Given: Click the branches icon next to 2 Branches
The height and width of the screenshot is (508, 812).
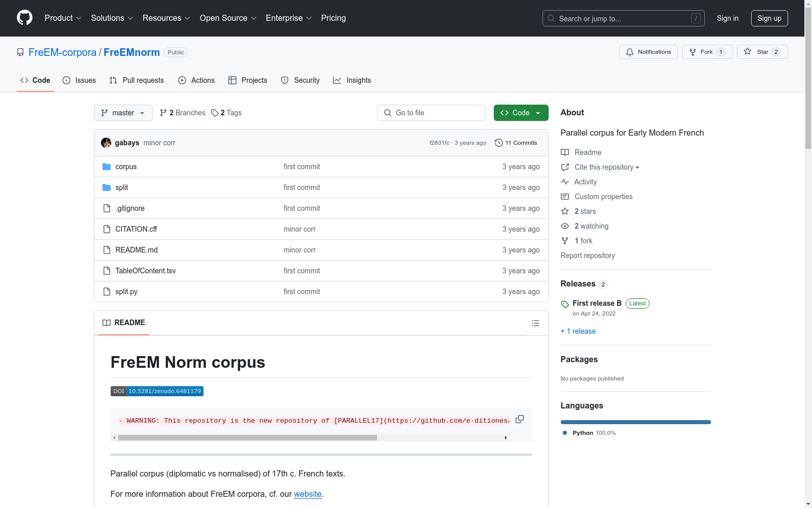Looking at the screenshot, I should coord(163,113).
